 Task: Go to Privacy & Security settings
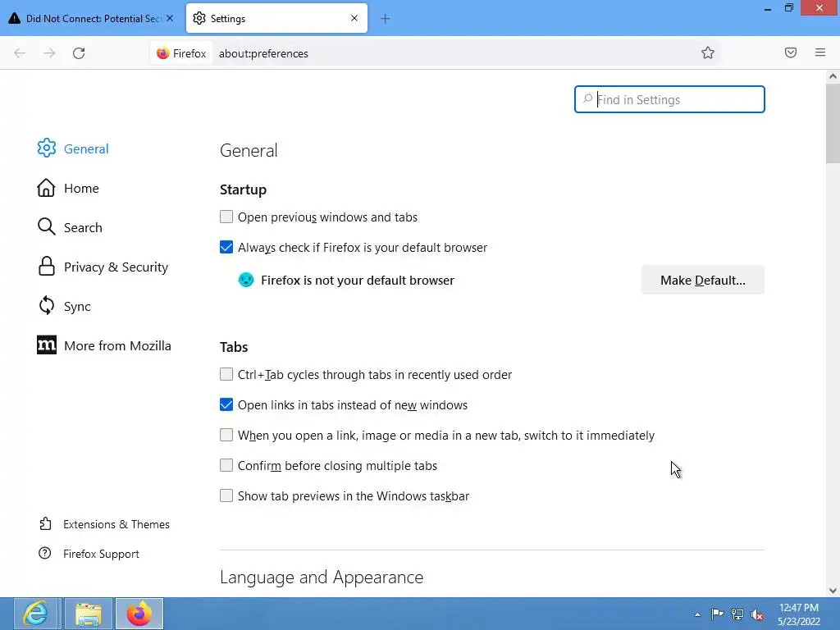tap(116, 267)
